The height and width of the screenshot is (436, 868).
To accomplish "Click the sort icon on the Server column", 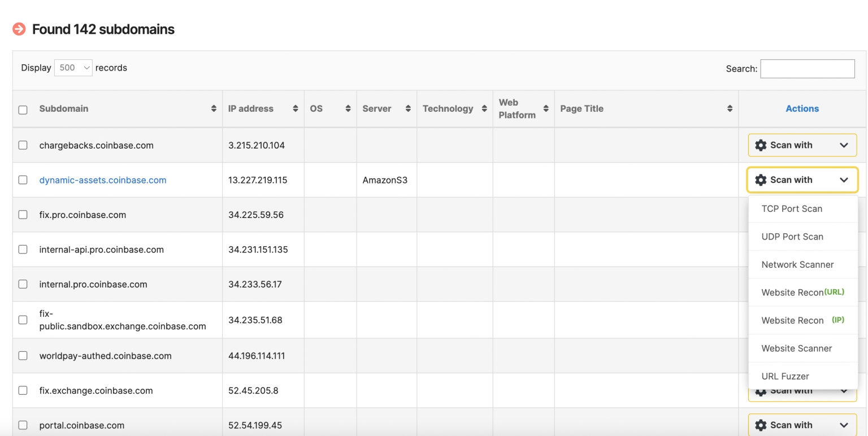I will (x=409, y=108).
